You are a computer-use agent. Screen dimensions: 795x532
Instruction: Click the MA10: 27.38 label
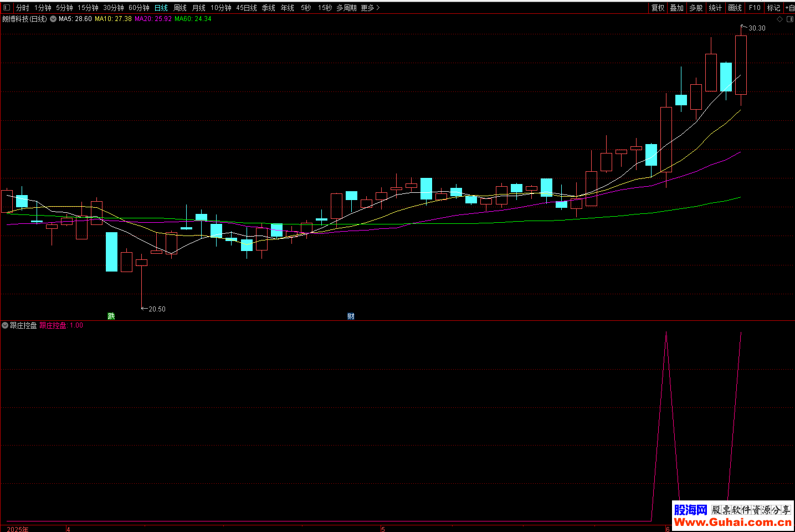(114, 19)
